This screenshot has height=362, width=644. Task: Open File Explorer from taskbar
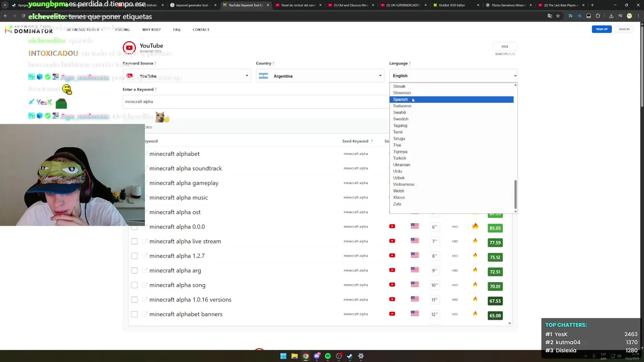point(294,356)
